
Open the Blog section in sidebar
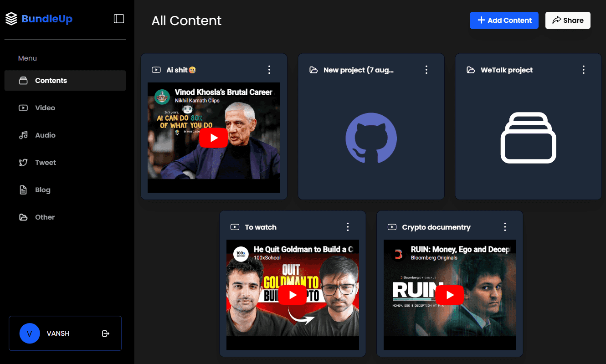click(x=65, y=190)
